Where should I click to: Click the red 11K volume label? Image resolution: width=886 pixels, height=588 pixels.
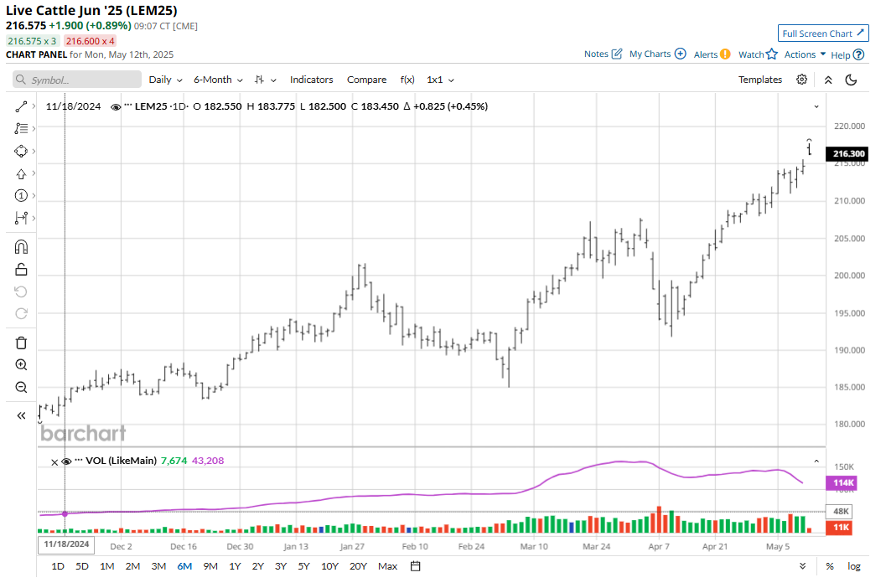(839, 528)
